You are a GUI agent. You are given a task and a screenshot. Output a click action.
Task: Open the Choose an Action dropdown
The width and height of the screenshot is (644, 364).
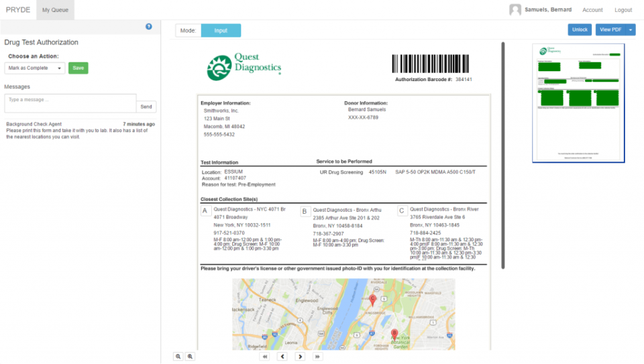point(35,68)
